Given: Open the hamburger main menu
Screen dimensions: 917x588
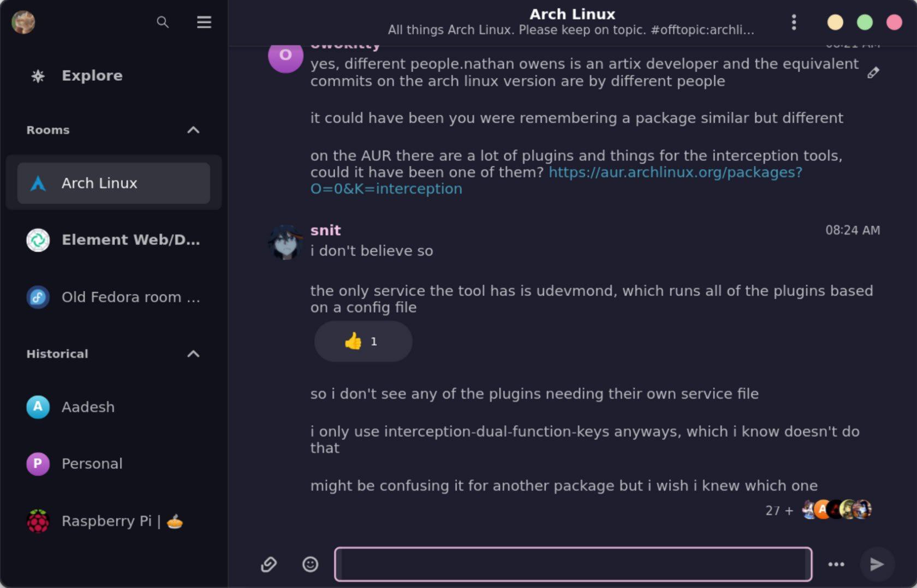Looking at the screenshot, I should (x=204, y=22).
